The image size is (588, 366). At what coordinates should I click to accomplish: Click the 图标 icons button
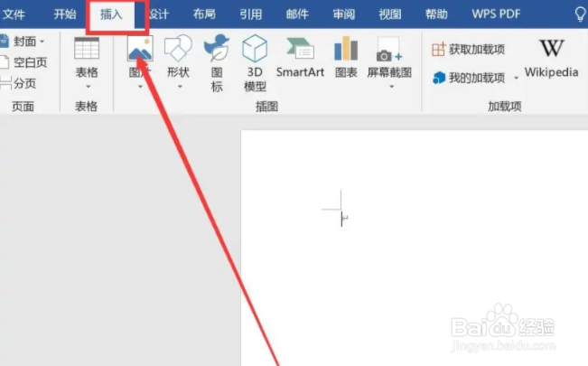pos(217,63)
